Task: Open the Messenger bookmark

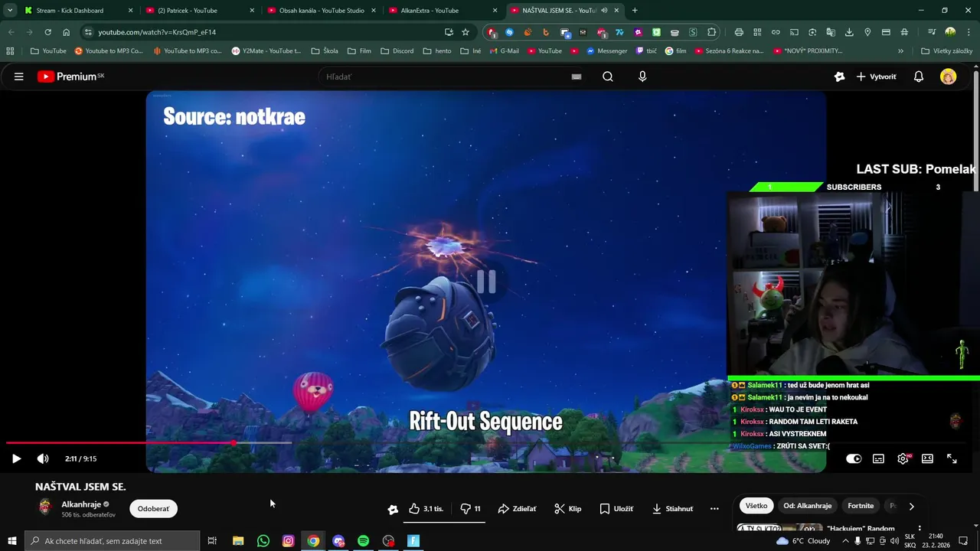Action: (606, 51)
